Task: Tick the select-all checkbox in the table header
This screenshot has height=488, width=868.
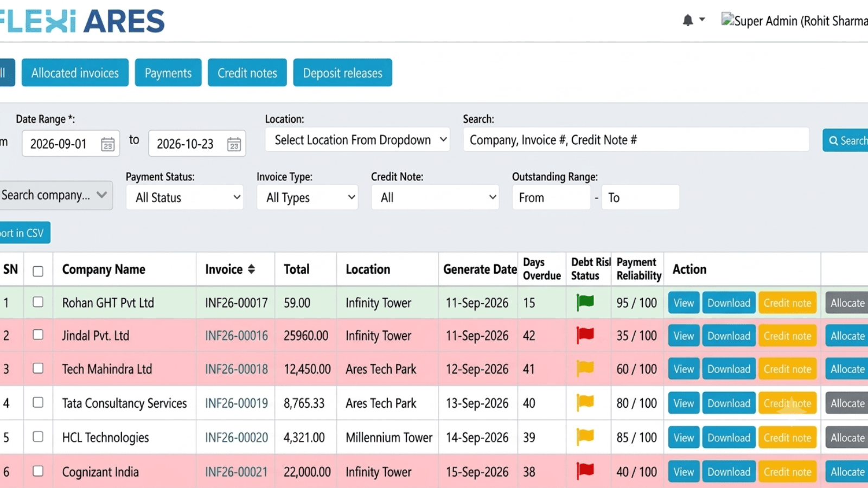Action: [38, 271]
